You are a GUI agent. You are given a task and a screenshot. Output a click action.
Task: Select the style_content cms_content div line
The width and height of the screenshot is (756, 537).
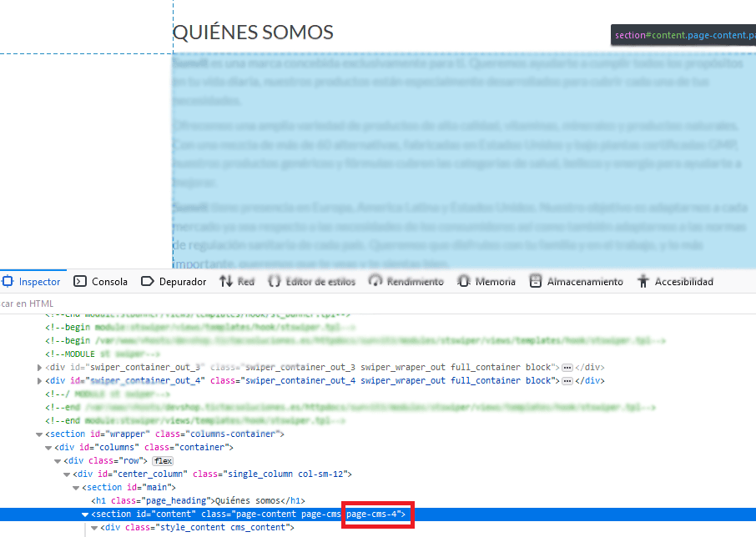click(197, 528)
